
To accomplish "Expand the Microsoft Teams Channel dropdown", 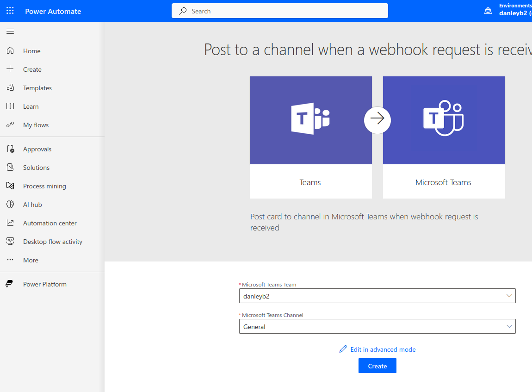I will click(x=509, y=326).
